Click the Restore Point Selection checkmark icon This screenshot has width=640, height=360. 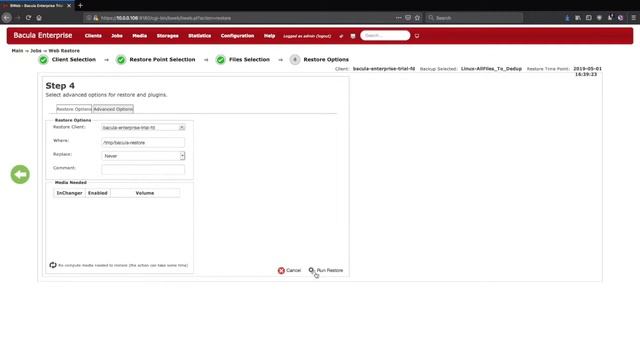(x=121, y=60)
